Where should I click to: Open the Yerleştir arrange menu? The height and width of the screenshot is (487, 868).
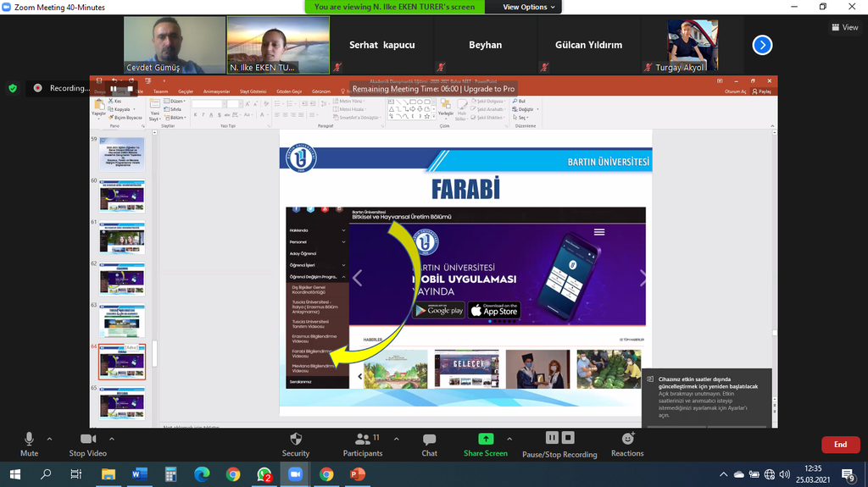[x=446, y=108]
